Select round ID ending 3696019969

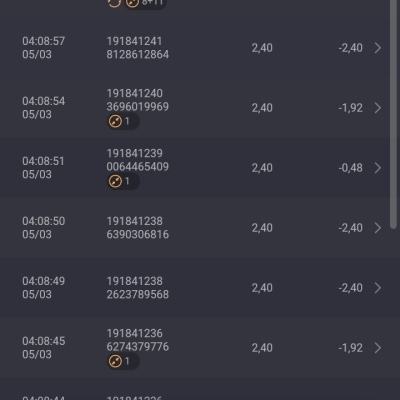[138, 100]
